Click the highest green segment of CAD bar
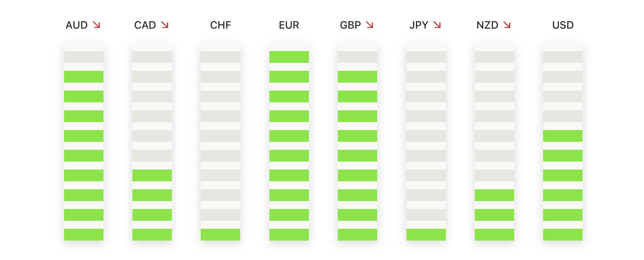Image resolution: width=644 pixels, height=260 pixels. point(152,175)
